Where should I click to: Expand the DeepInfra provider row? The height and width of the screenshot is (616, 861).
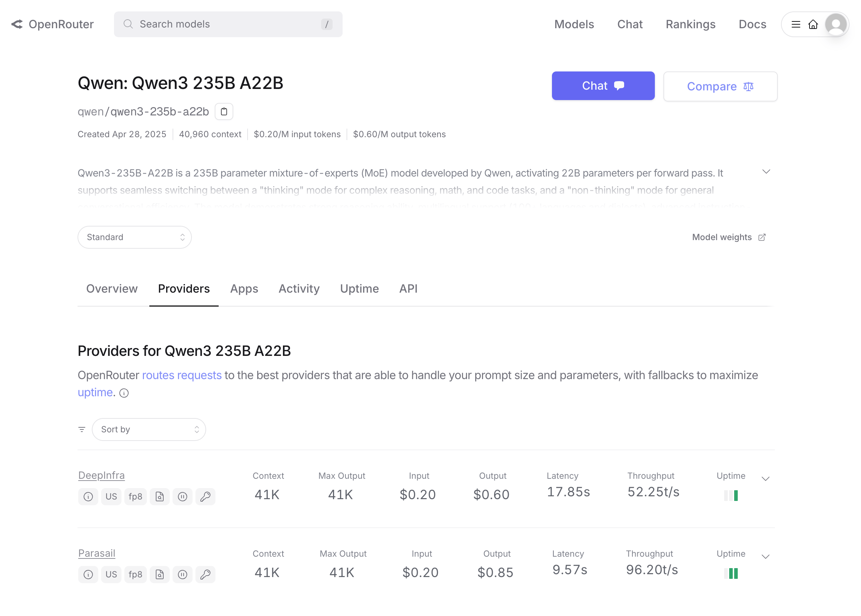pyautogui.click(x=765, y=479)
